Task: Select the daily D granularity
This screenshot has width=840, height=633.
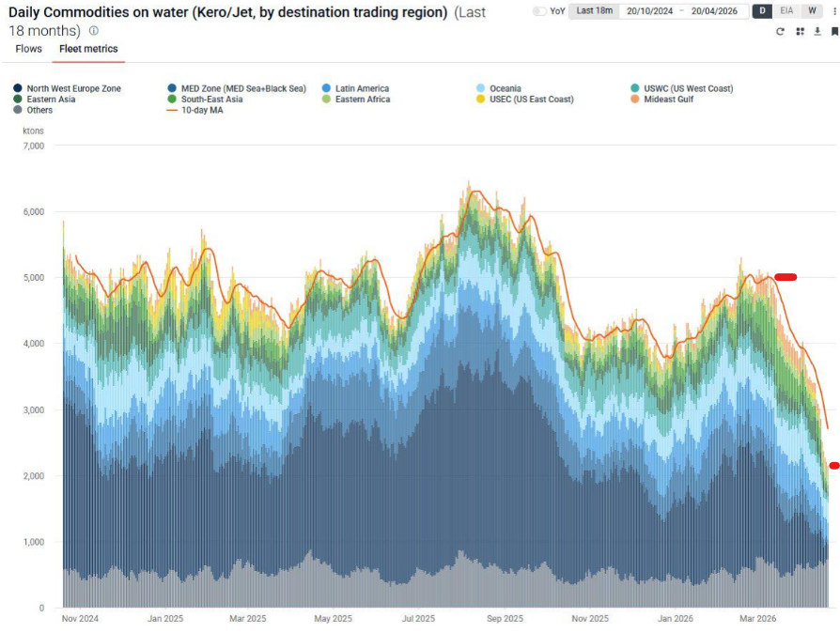Action: (x=762, y=10)
